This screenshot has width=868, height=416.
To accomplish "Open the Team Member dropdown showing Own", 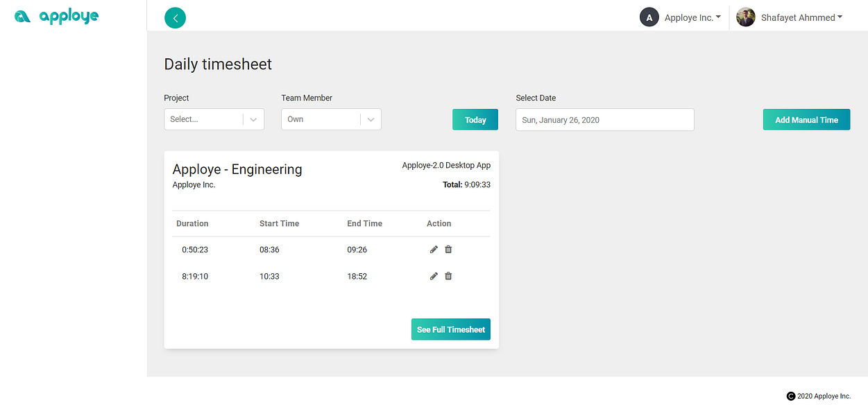I will [331, 119].
